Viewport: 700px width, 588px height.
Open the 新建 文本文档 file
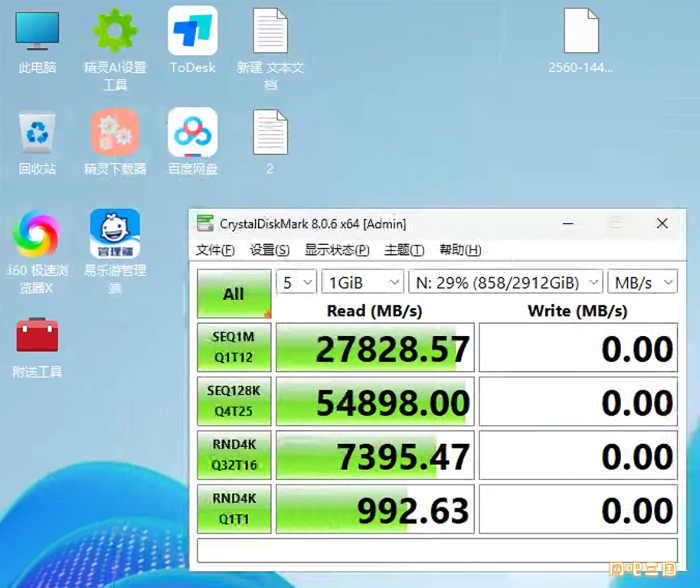tap(270, 32)
